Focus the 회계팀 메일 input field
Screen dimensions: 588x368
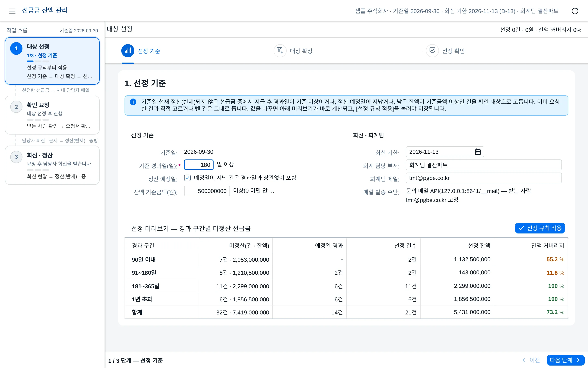coord(483,178)
